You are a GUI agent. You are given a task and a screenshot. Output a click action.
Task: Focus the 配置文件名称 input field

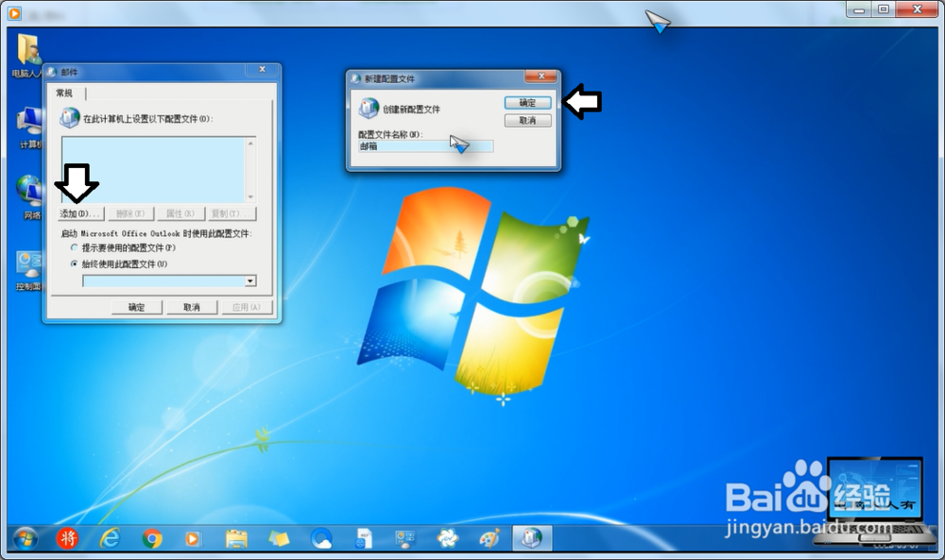[x=425, y=146]
